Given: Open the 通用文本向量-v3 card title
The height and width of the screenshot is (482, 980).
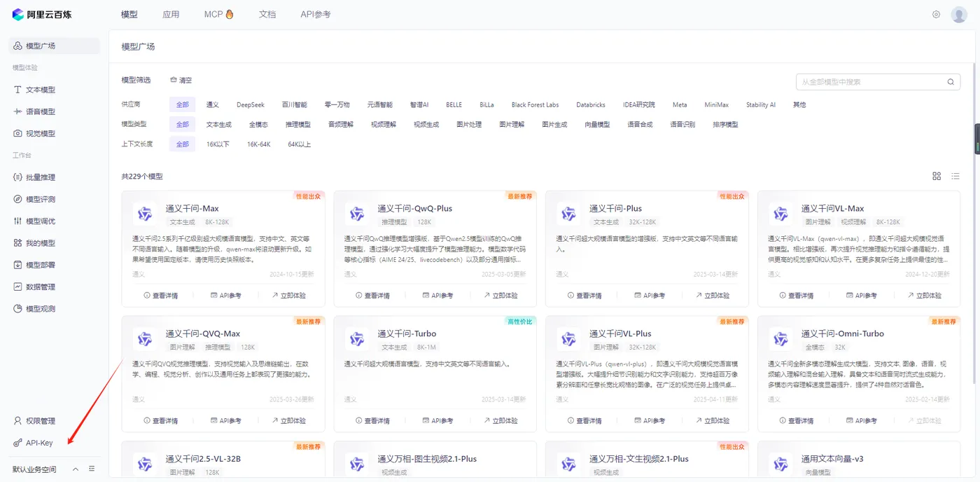Looking at the screenshot, I should 832,459.
